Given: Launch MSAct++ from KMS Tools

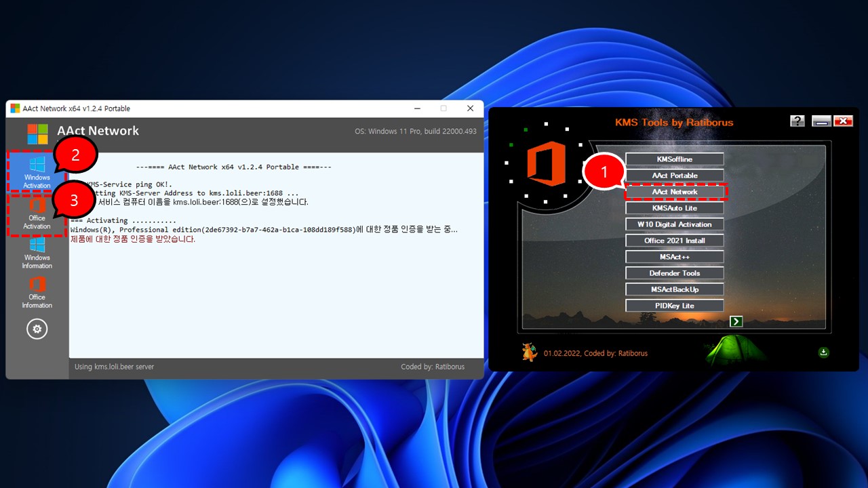Looking at the screenshot, I should 675,257.
